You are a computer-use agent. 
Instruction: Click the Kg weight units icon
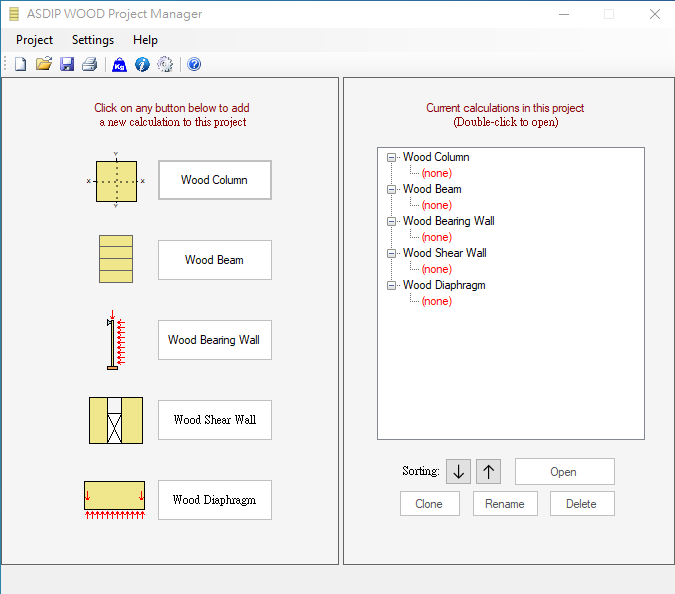click(119, 65)
